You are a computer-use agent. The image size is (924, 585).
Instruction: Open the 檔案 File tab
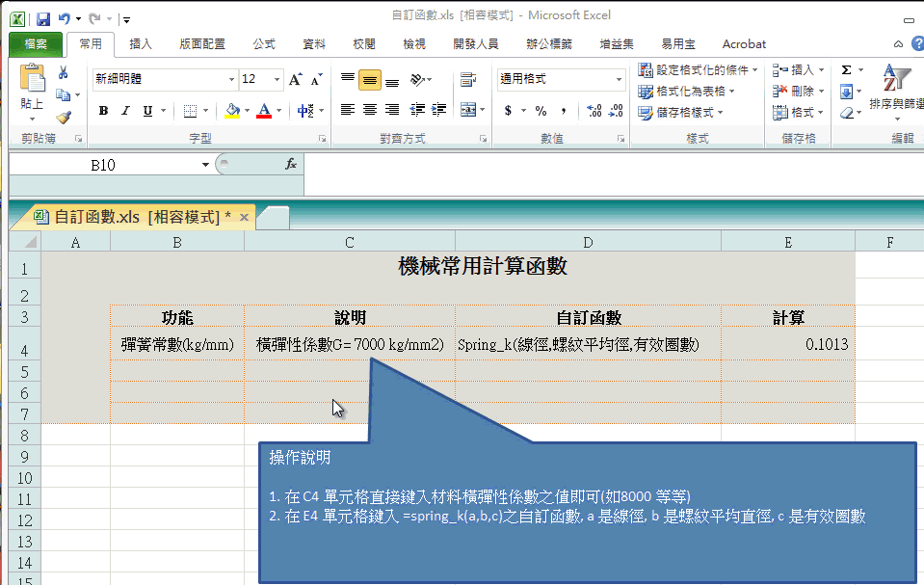[x=36, y=44]
